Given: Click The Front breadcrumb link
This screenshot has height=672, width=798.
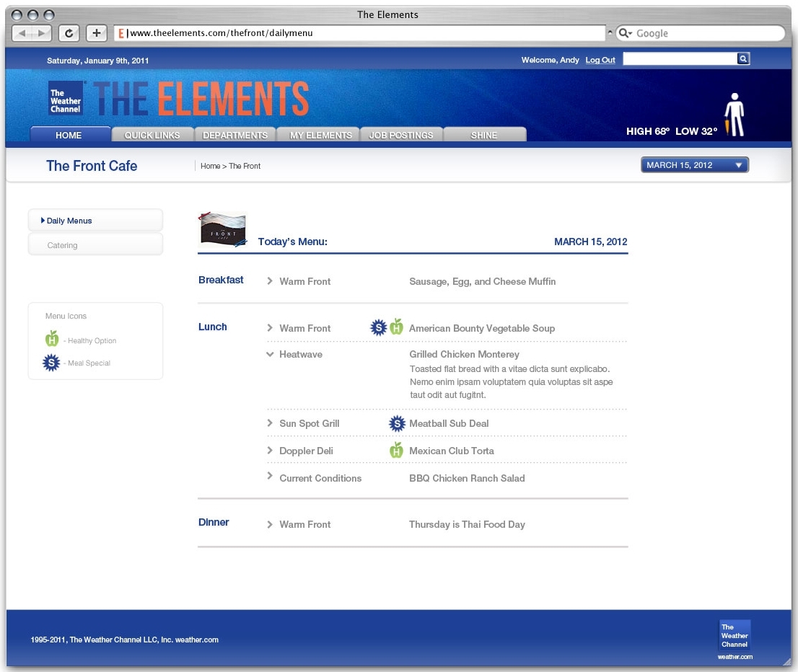Looking at the screenshot, I should [x=245, y=166].
